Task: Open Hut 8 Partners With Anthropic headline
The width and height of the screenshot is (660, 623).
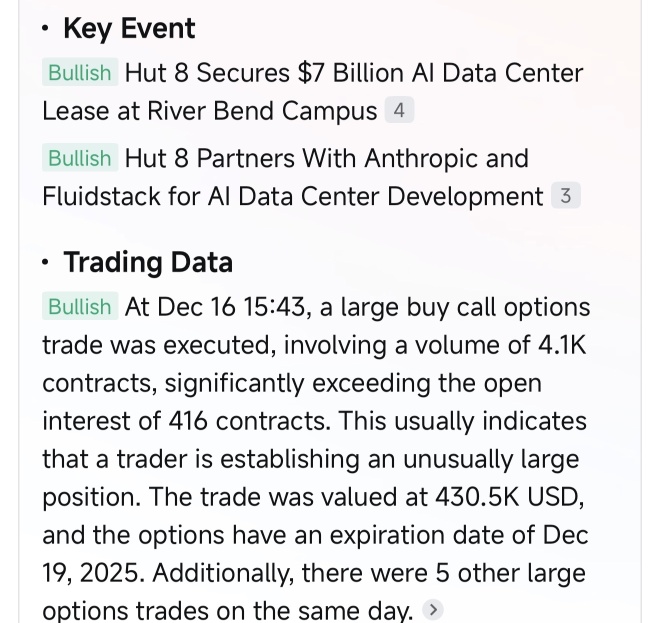Action: coord(326,159)
